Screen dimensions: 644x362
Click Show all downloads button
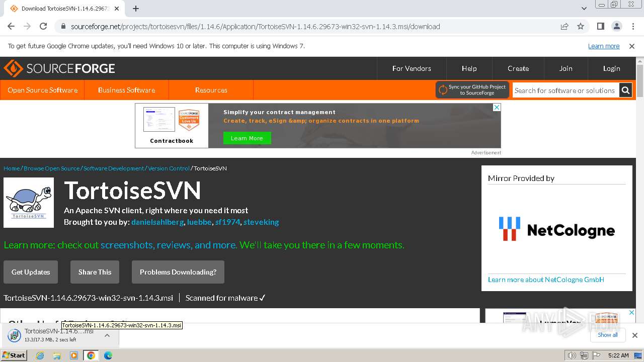coord(608,335)
